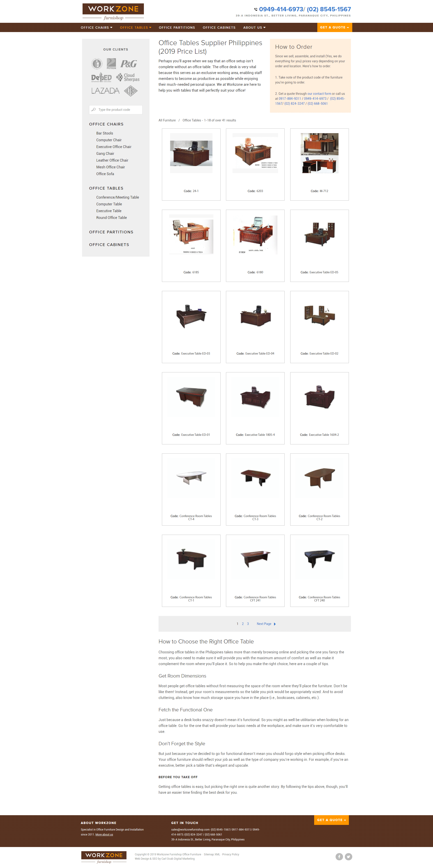Screen dimensions: 433x868
Task: Click the Twitter icon in the footer
Action: click(x=348, y=856)
